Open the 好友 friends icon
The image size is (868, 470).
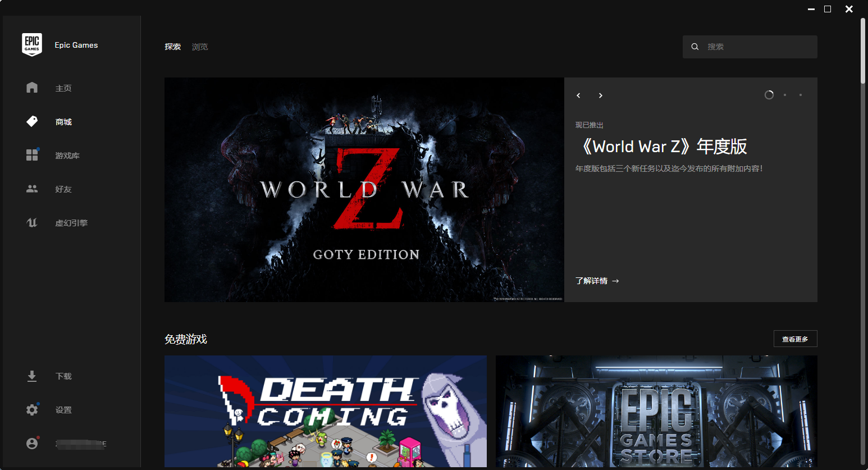point(32,189)
